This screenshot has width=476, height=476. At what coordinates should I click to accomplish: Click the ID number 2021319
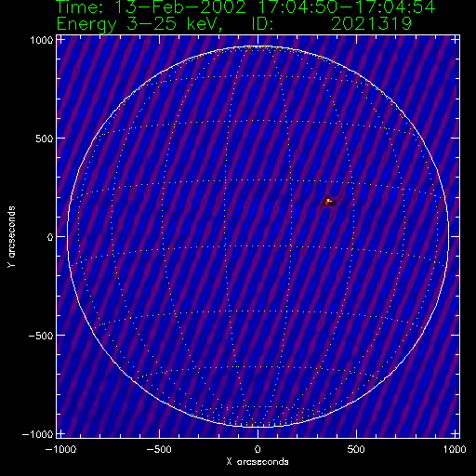click(x=371, y=23)
